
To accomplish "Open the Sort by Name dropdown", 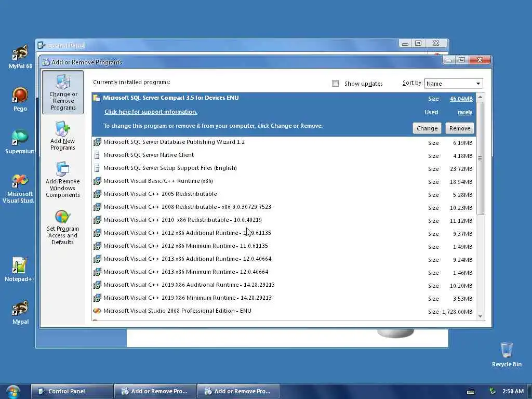I will 453,84.
